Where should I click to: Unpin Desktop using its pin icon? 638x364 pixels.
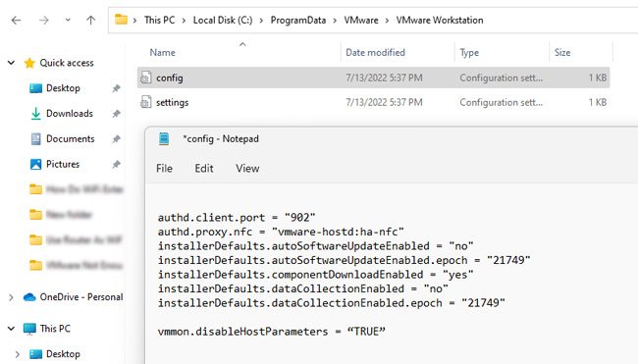(x=117, y=88)
